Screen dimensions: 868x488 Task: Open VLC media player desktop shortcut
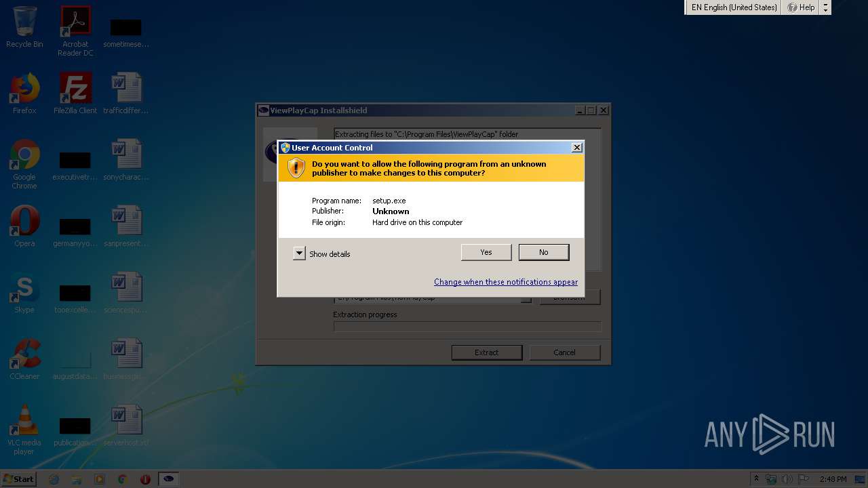pos(24,430)
